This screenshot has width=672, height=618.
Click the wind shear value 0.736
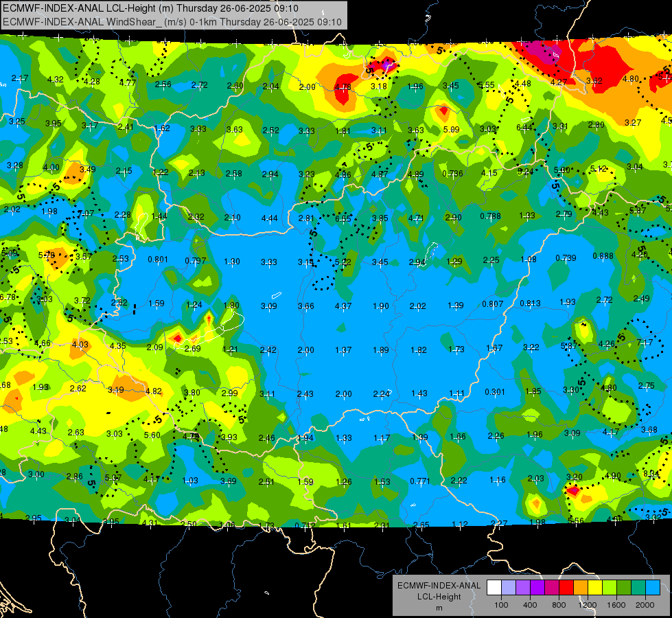pos(452,173)
